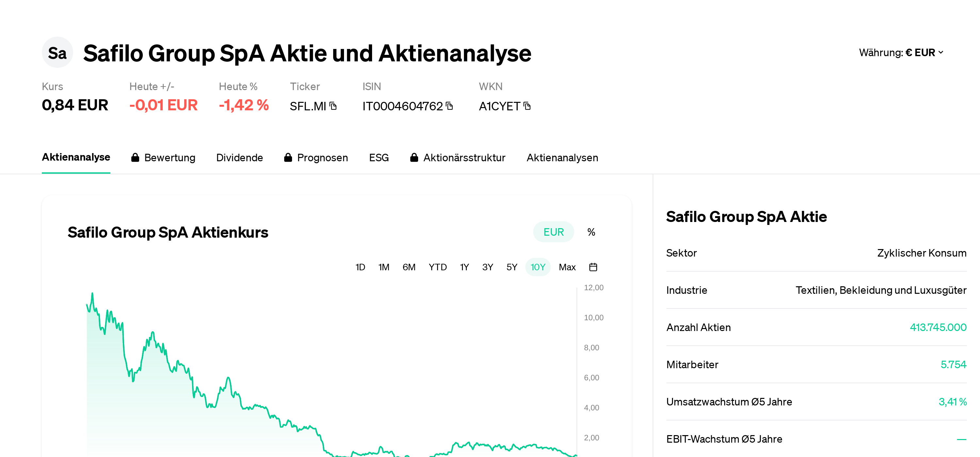Screen dimensions: 980x457
Task: Copy the SFL.MI ticker symbol
Action: (333, 106)
